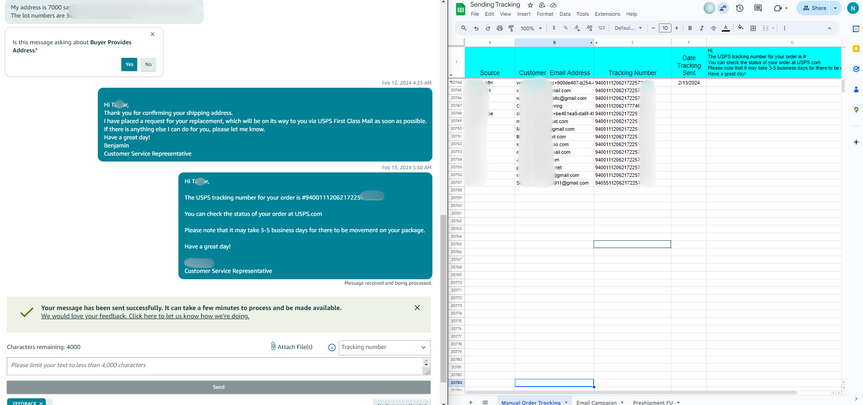
Task: Open the Edit menu
Action: click(489, 14)
